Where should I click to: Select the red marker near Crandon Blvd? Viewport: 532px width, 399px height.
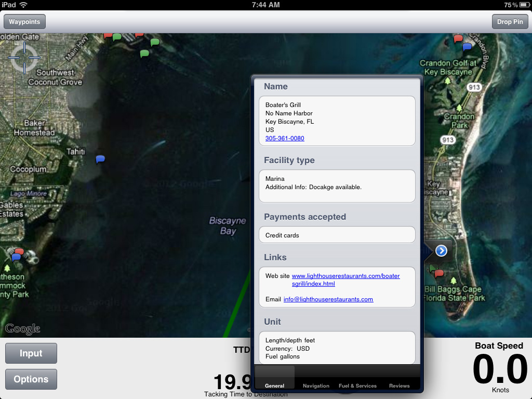coord(458,38)
